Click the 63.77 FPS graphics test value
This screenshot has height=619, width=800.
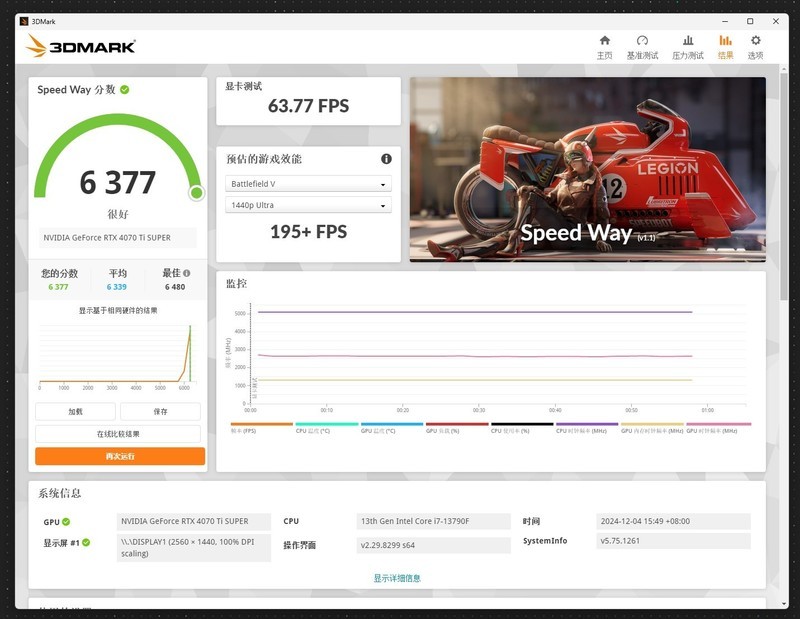[309, 106]
